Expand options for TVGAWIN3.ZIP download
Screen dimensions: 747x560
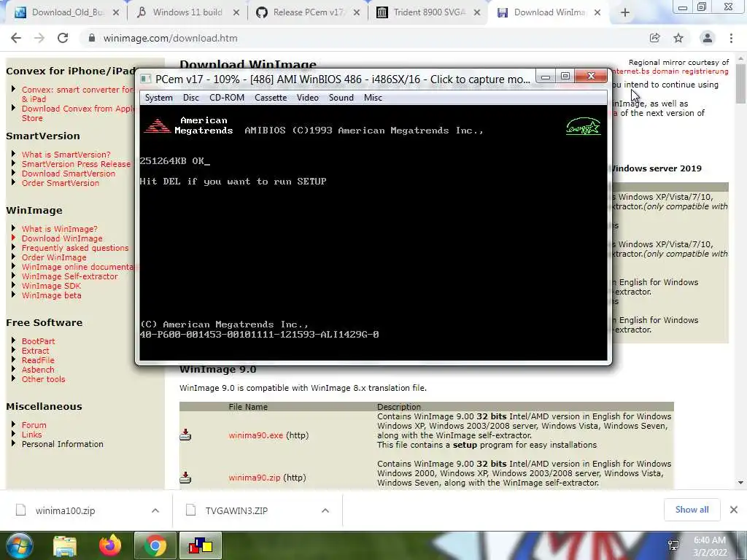tap(325, 510)
